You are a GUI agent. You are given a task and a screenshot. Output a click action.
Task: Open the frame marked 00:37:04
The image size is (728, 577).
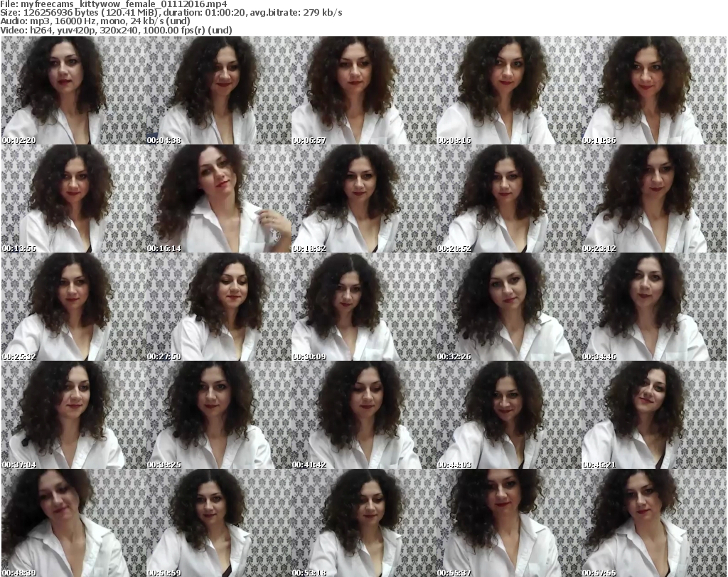[73, 415]
